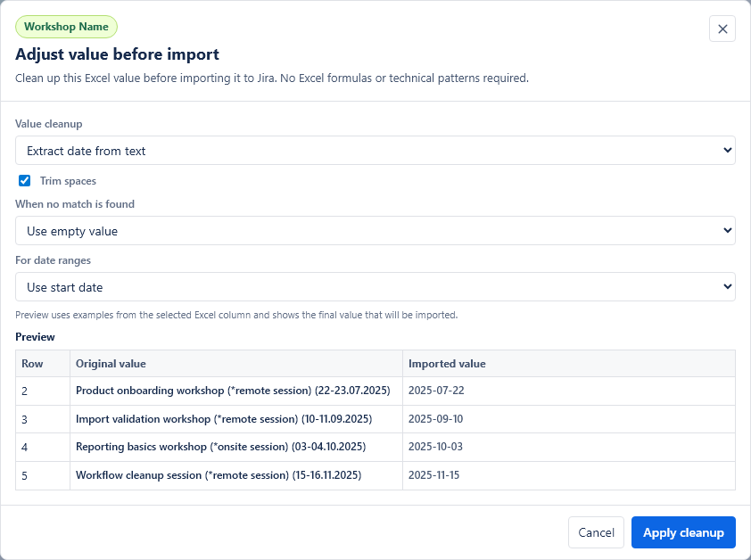Screen dimensions: 751x560
Task: Click the Row column header
Action: (32, 364)
